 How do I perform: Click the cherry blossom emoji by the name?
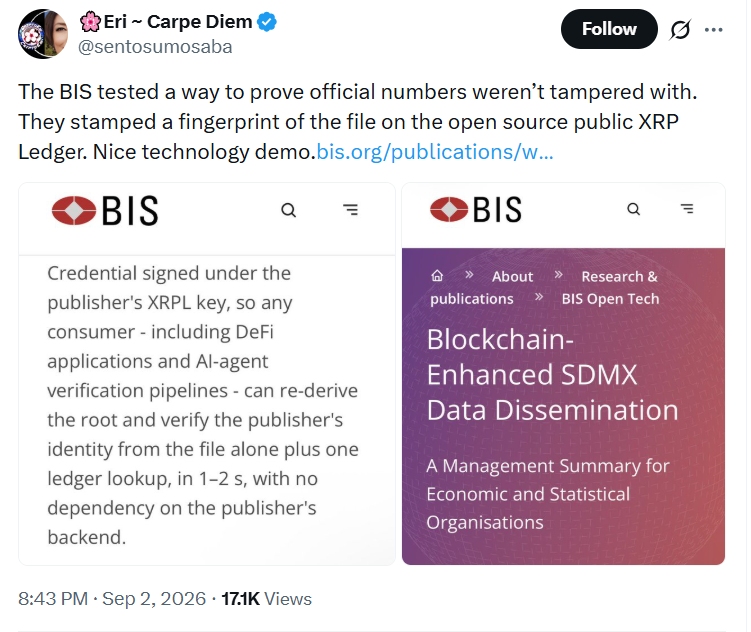pyautogui.click(x=90, y=22)
